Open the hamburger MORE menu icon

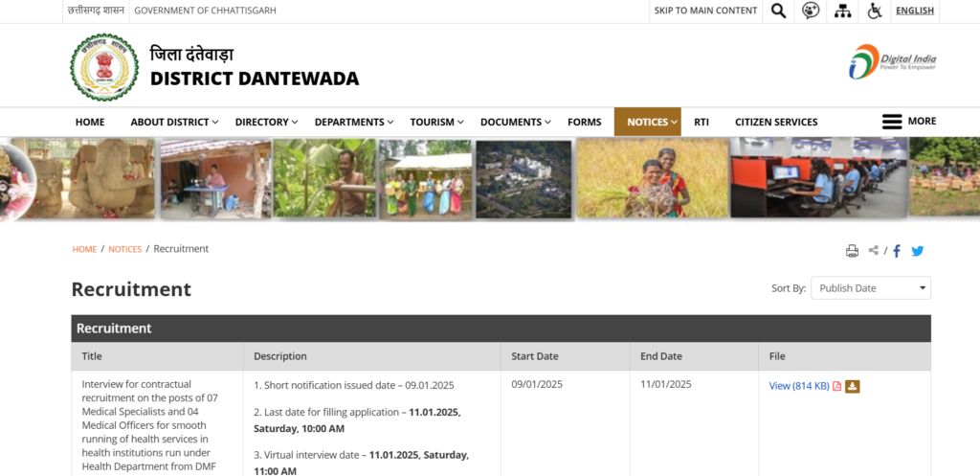point(892,122)
